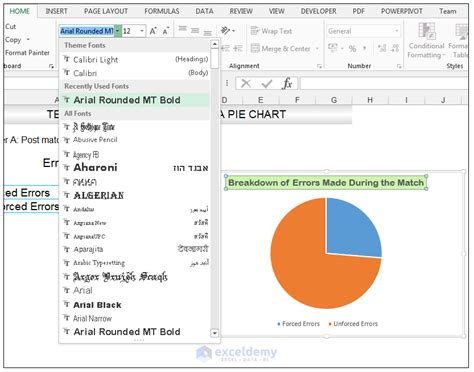Click Format Painter
474x372 pixels.
[27, 52]
